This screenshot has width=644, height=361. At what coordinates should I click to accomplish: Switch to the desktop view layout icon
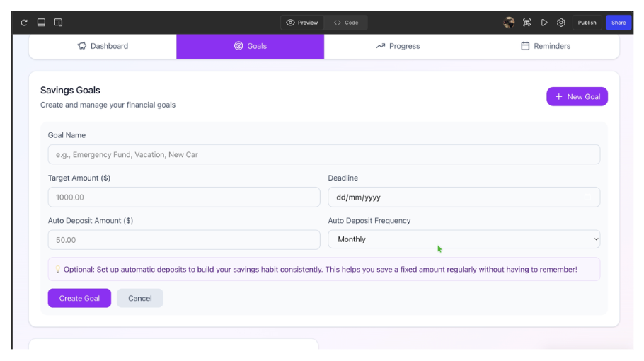click(x=41, y=23)
